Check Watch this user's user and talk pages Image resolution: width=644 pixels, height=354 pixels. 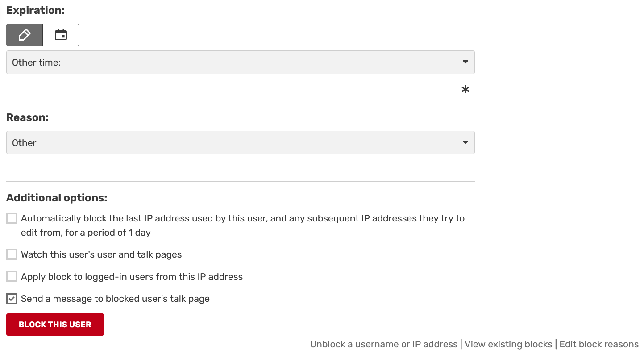(12, 254)
